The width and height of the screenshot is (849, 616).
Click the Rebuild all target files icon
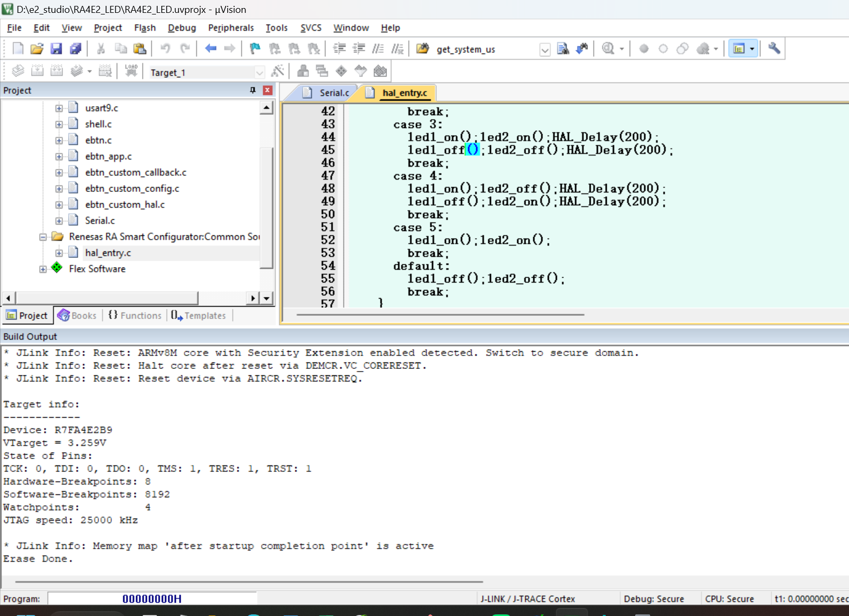56,71
